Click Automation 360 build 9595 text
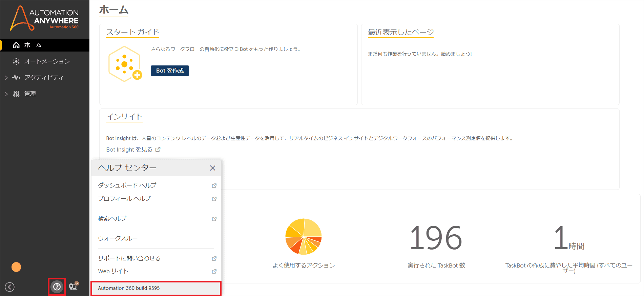 pos(129,288)
